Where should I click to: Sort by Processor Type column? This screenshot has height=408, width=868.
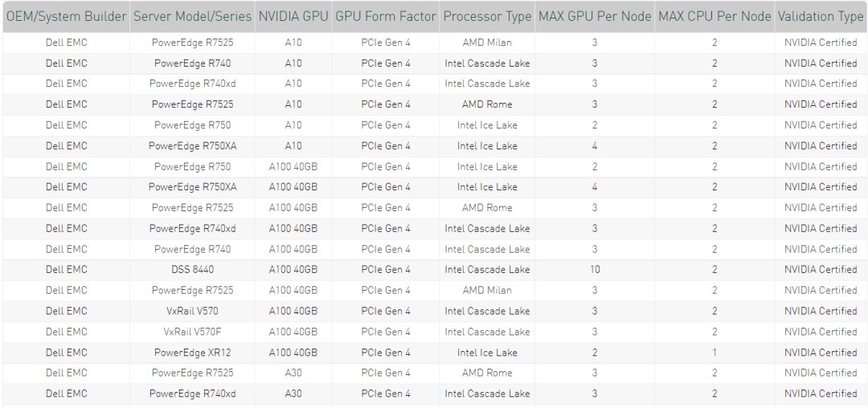(487, 17)
